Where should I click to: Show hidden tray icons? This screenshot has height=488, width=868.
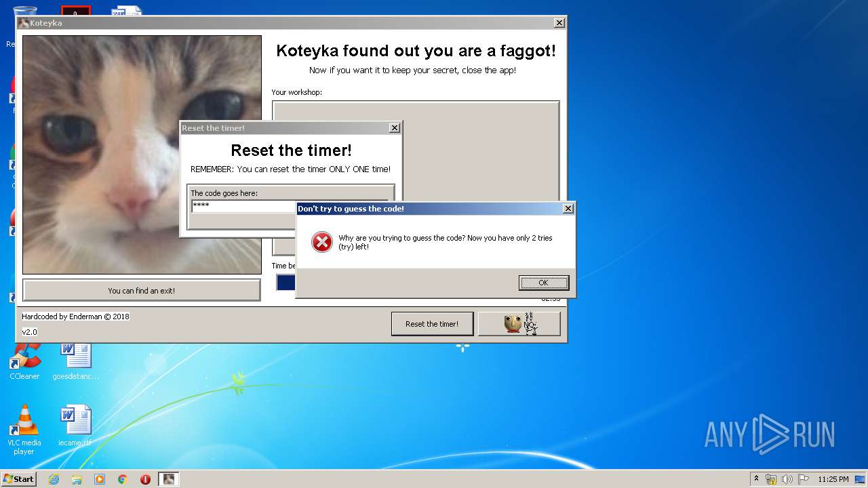click(756, 479)
